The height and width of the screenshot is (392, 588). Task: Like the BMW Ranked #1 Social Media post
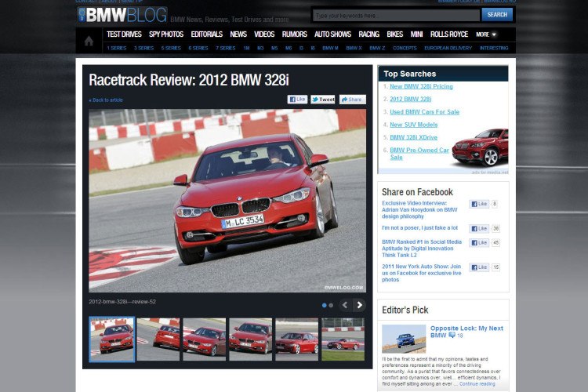479,243
